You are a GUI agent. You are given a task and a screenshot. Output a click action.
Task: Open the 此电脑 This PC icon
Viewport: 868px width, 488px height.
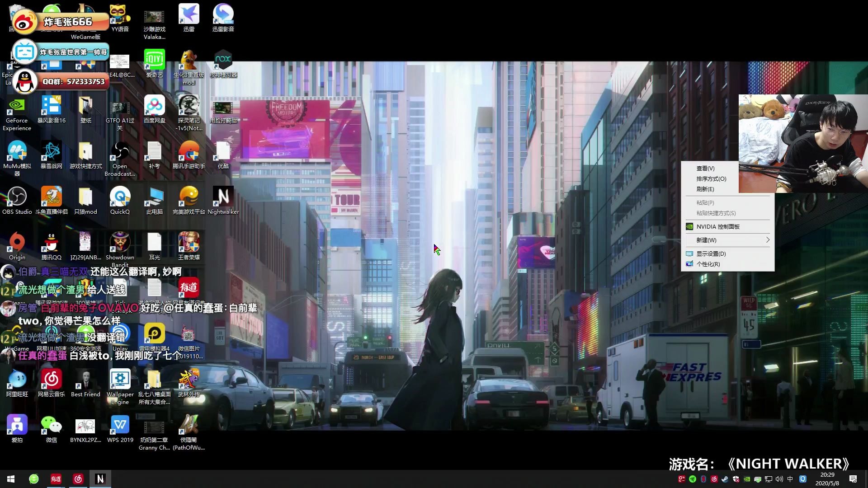tap(154, 201)
